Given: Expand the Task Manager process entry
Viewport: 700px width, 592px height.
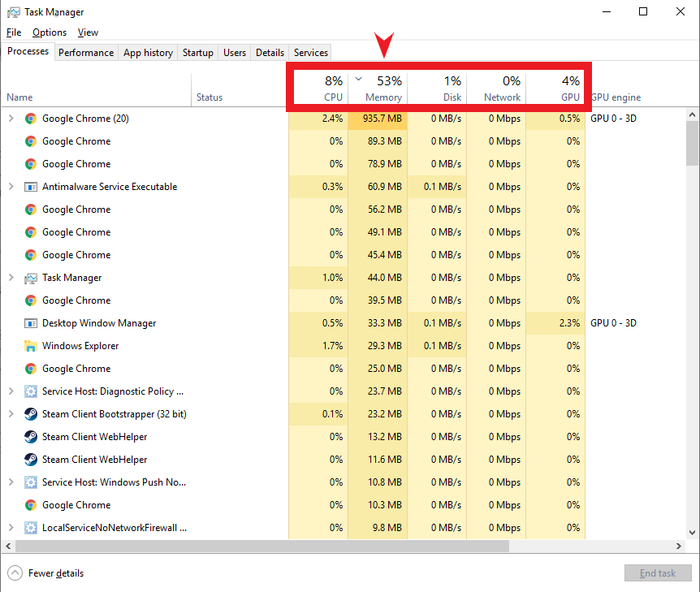Looking at the screenshot, I should click(x=11, y=278).
